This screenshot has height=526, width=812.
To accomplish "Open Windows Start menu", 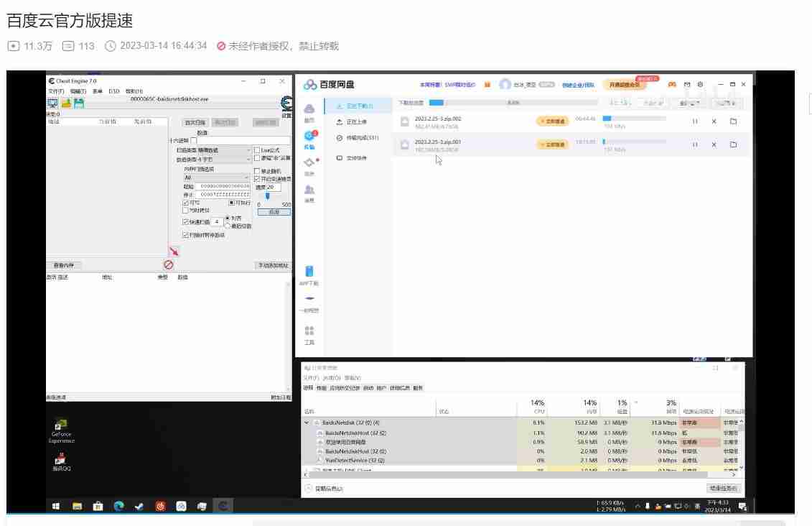I will click(56, 507).
